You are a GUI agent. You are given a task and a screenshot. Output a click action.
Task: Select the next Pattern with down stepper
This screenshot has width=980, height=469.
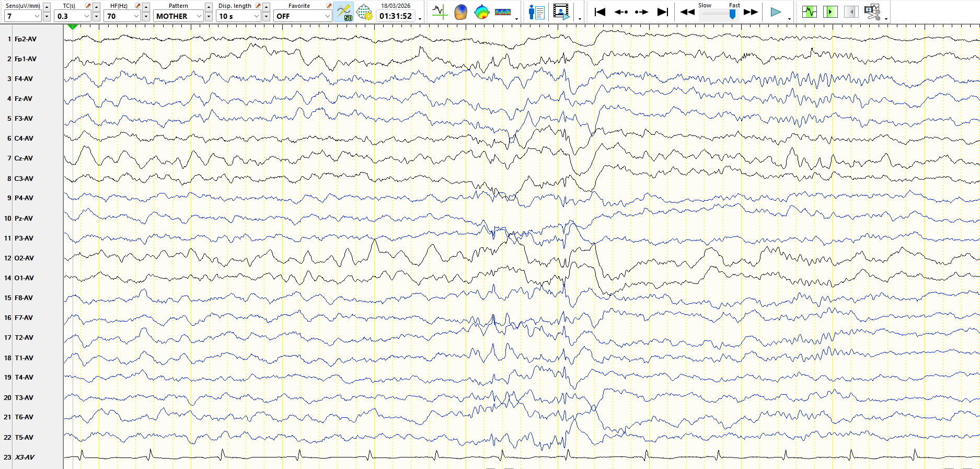(209, 16)
